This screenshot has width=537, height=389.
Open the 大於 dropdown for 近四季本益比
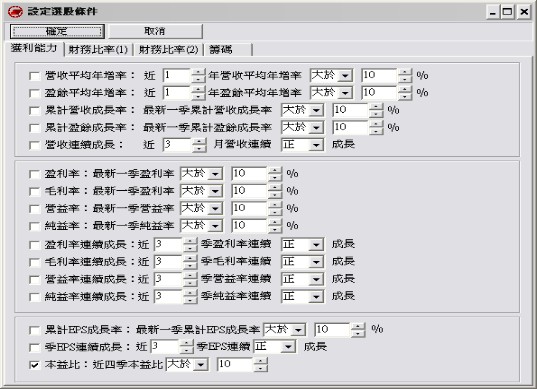coord(187,365)
